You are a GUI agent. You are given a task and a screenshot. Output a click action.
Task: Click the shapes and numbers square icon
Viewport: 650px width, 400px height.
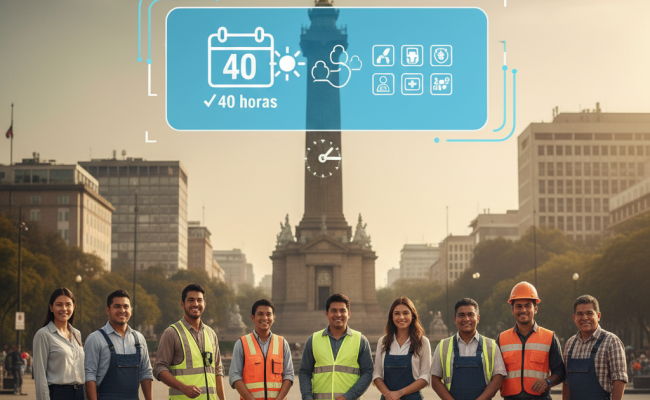pos(441,84)
